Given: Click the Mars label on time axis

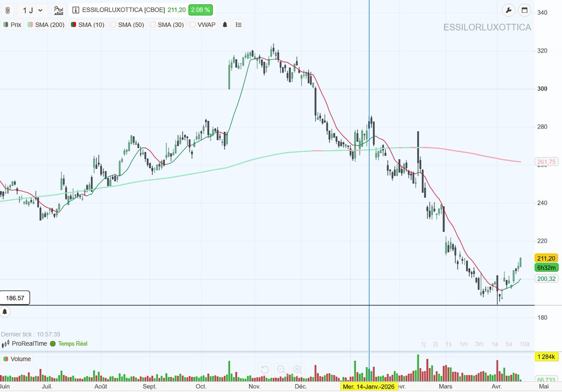Looking at the screenshot, I should pos(446,387).
